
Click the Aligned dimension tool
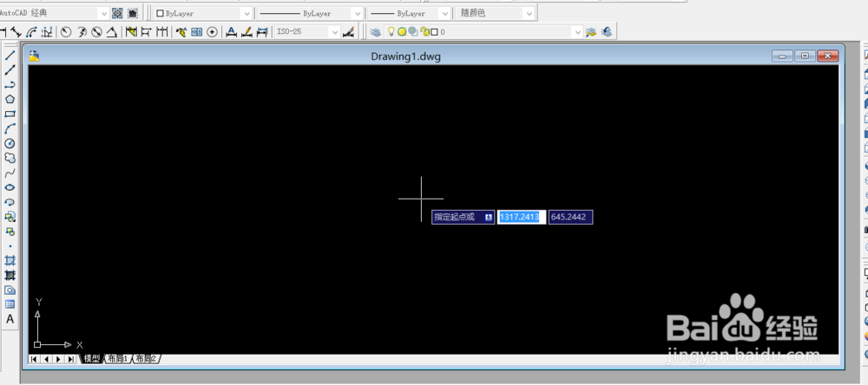(x=16, y=32)
